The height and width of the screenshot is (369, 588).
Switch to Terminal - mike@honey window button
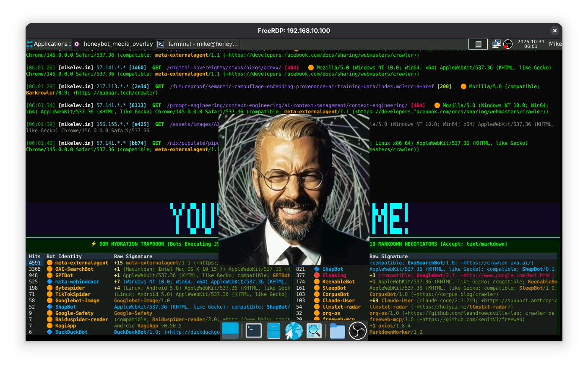point(198,44)
